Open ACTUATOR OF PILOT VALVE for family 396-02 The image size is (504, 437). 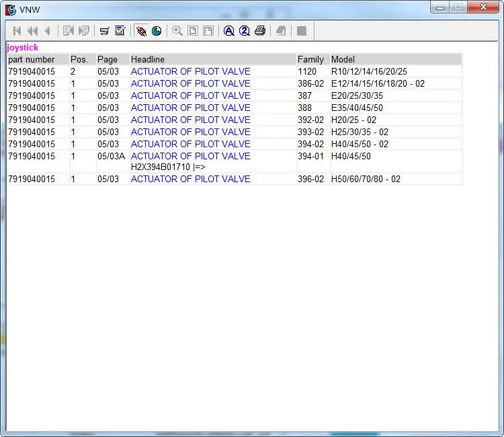(190, 179)
